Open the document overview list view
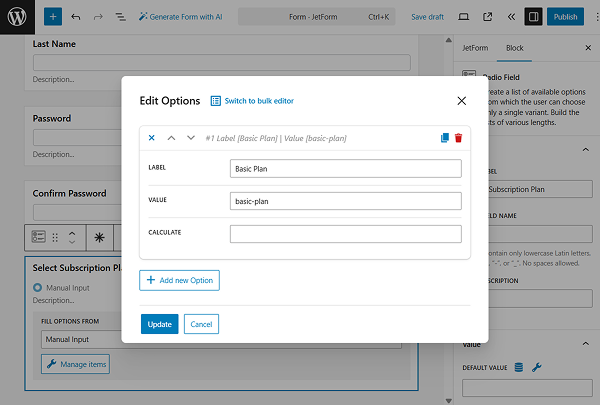The height and width of the screenshot is (405, 600). [x=121, y=17]
